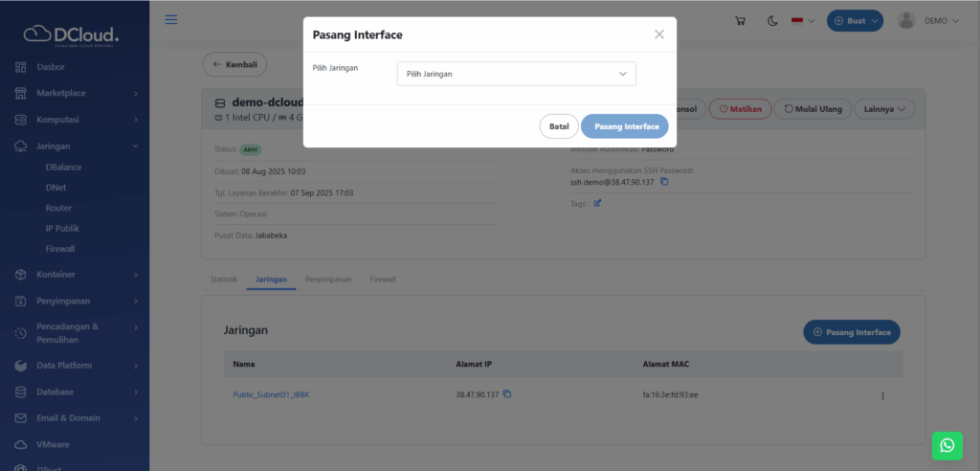Viewport: 980px width, 471px height.
Task: Expand the Lainnya dropdown button
Action: (x=883, y=109)
